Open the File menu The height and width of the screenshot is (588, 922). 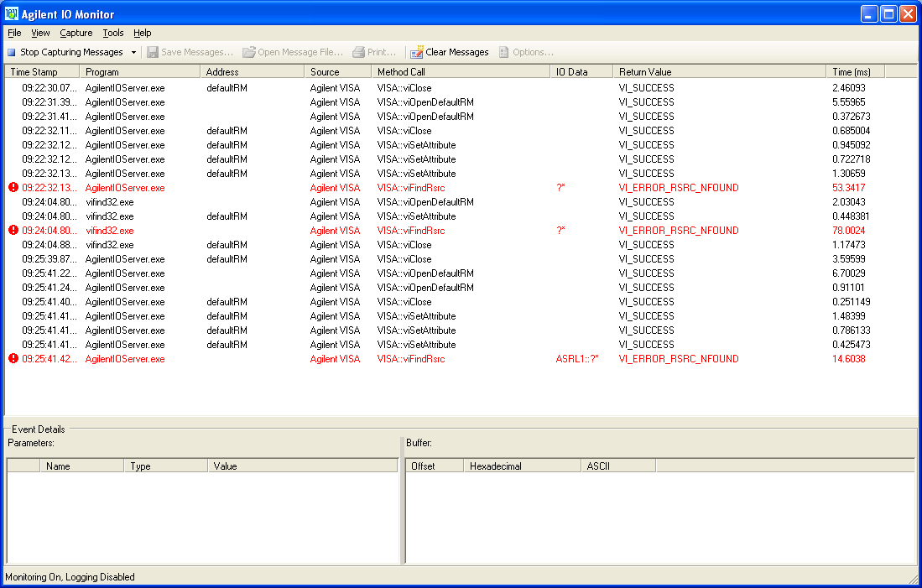[14, 33]
